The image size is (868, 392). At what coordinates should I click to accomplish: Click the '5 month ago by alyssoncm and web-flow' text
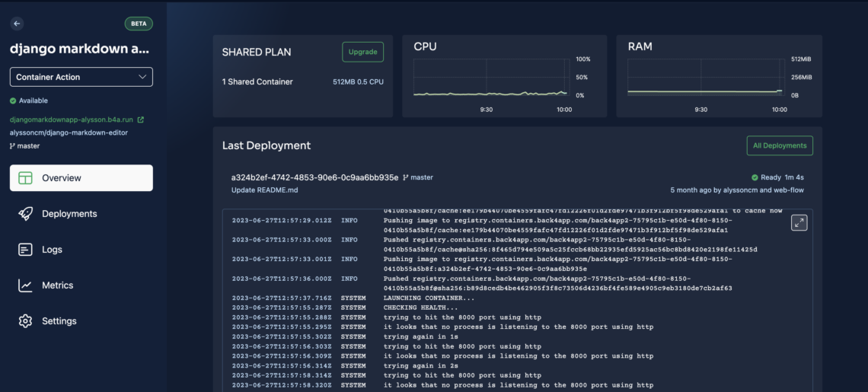click(737, 190)
